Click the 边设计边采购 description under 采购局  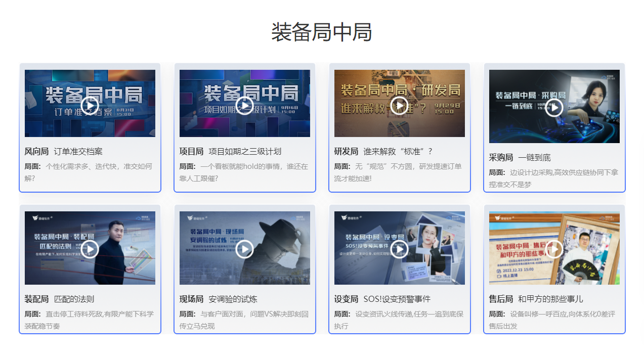(x=553, y=178)
